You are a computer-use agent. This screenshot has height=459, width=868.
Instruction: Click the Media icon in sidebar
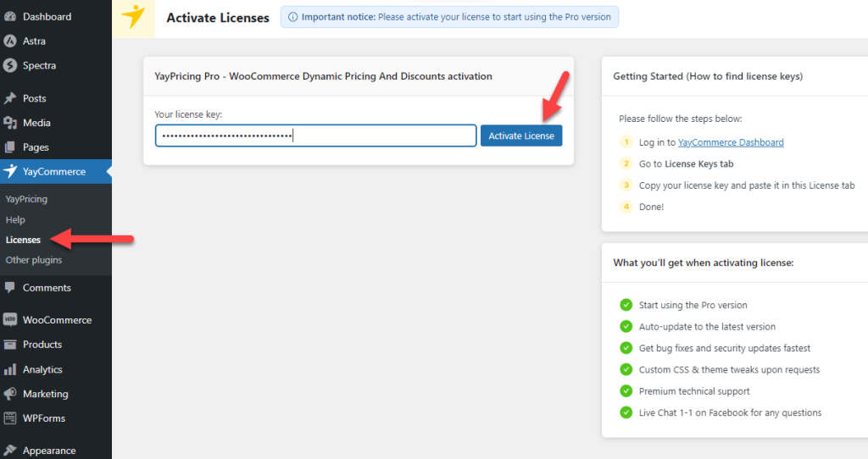(10, 123)
